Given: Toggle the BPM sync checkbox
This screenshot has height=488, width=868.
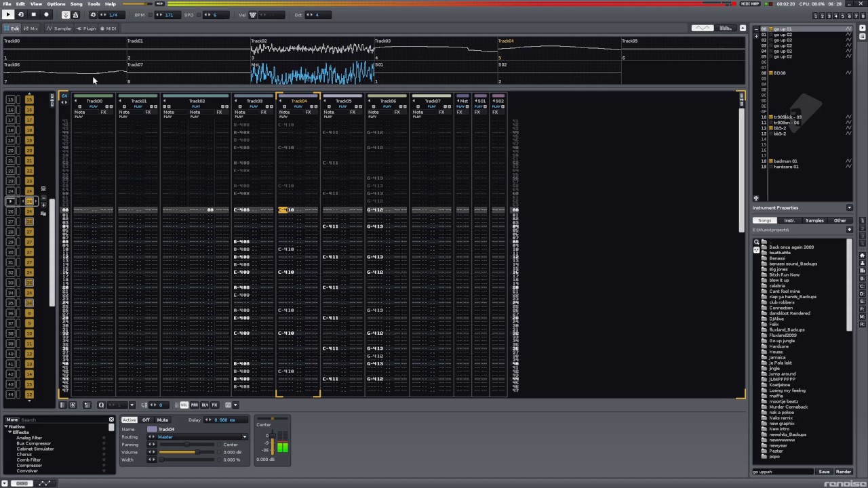Looking at the screenshot, I should coord(150,15).
